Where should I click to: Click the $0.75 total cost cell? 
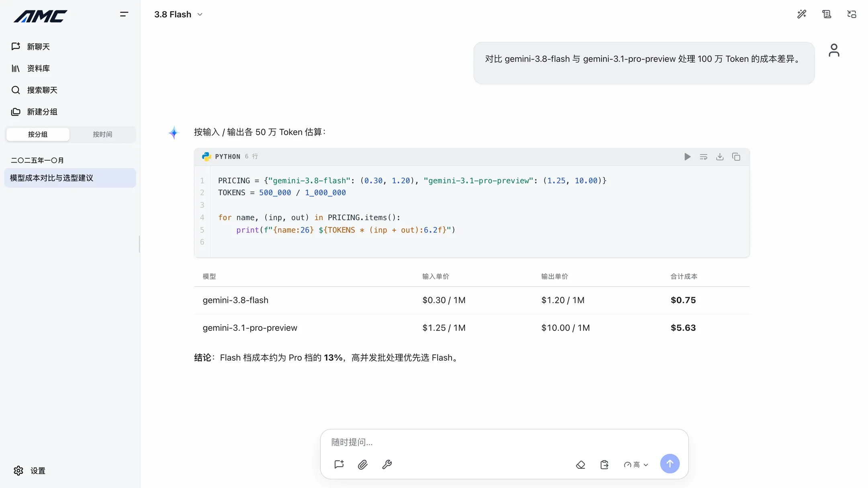683,300
